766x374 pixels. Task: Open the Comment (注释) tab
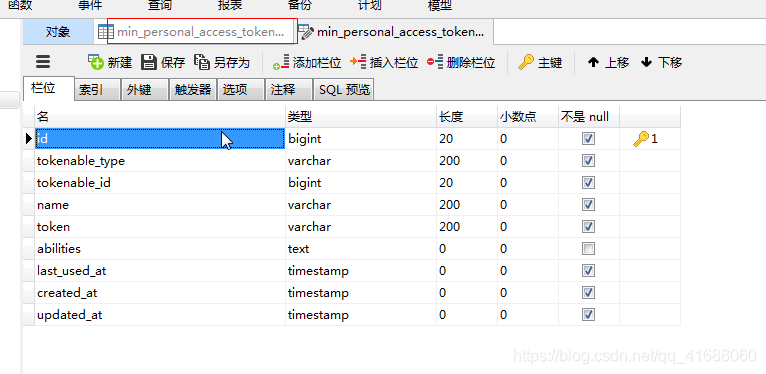point(289,90)
